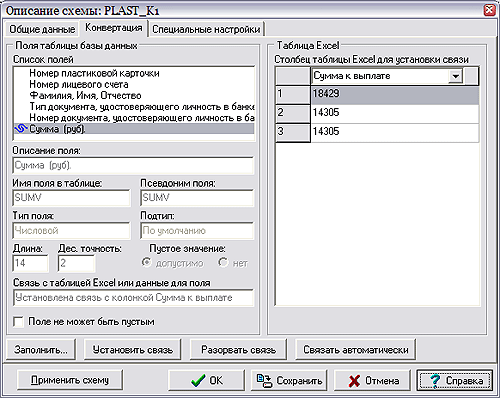
Task: Open help with the Справка button
Action: [x=455, y=380]
